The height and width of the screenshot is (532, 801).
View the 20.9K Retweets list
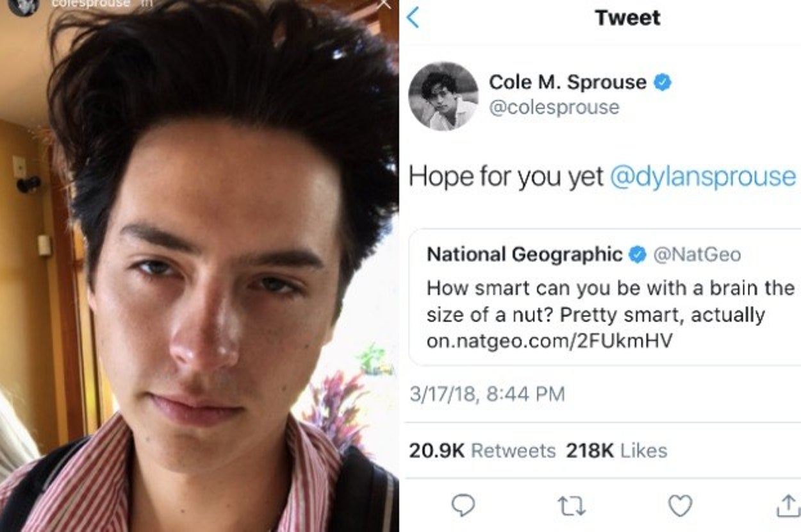(482, 451)
